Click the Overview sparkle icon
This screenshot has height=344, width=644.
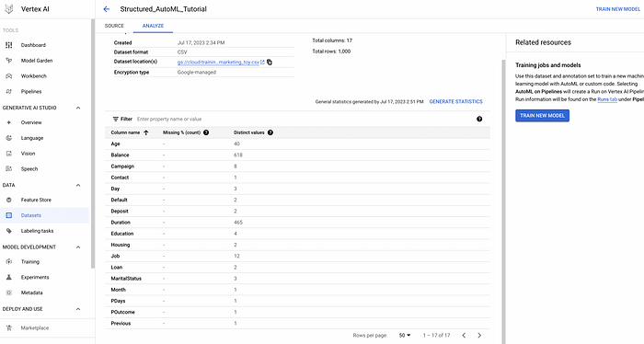[x=8, y=122]
